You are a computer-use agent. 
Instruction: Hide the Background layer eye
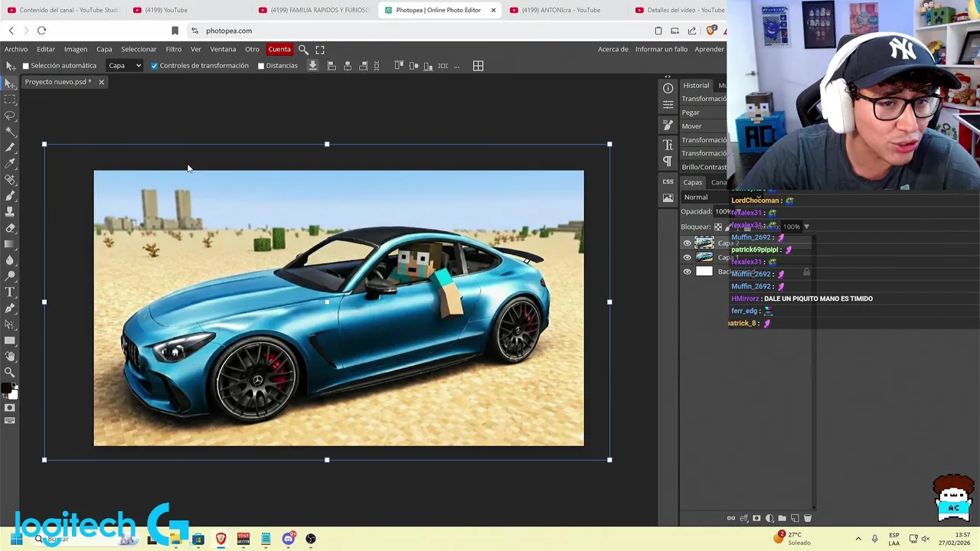tap(687, 272)
